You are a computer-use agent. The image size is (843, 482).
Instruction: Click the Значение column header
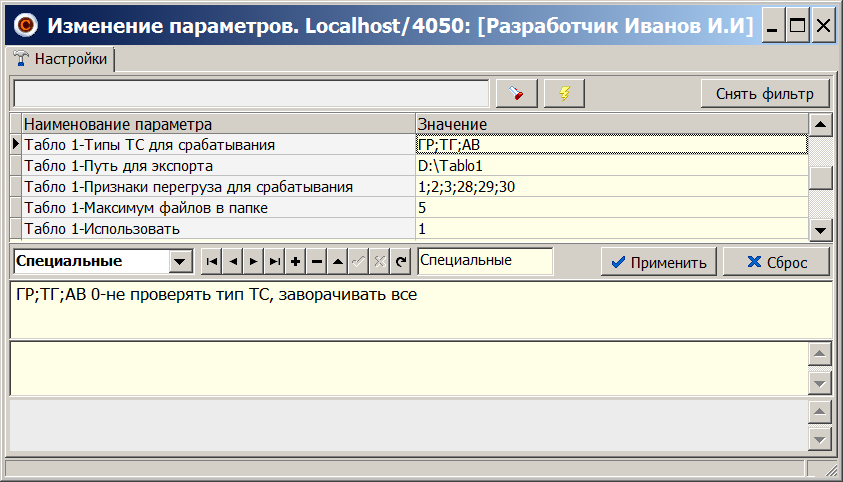(x=610, y=124)
